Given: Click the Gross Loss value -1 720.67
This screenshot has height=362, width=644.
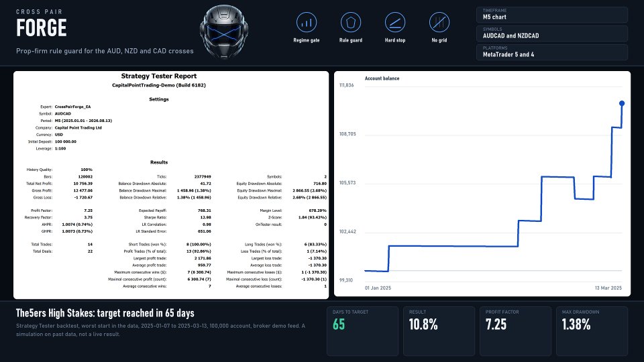Looking at the screenshot, I should pos(83,197).
